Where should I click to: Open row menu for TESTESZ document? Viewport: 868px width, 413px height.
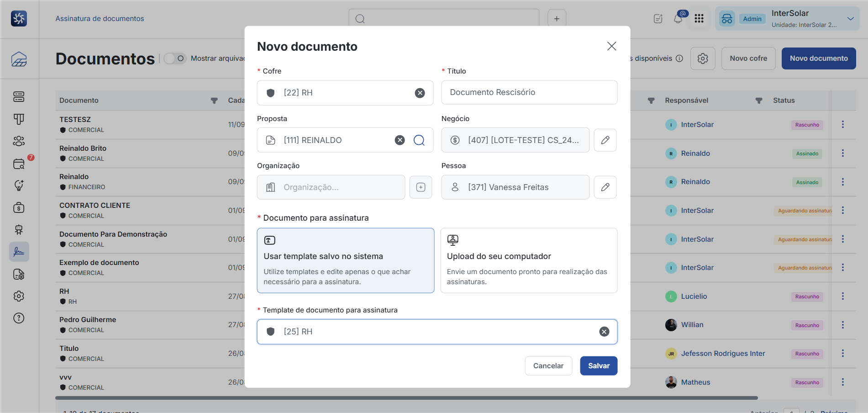(x=843, y=124)
